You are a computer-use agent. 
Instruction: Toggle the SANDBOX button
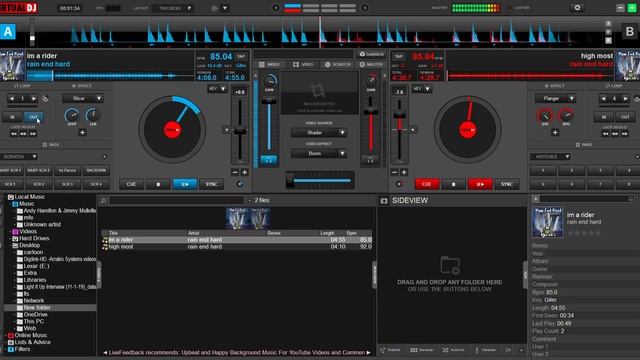pos(371,54)
